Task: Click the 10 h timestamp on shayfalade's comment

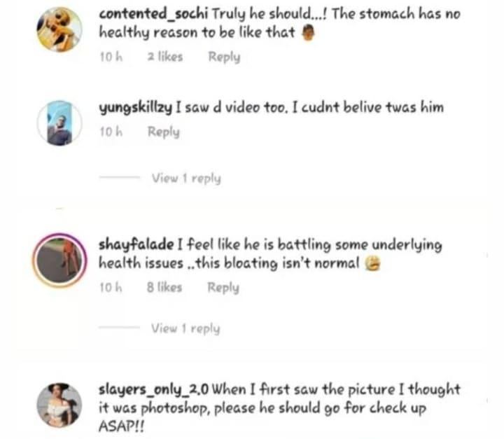Action: point(111,287)
